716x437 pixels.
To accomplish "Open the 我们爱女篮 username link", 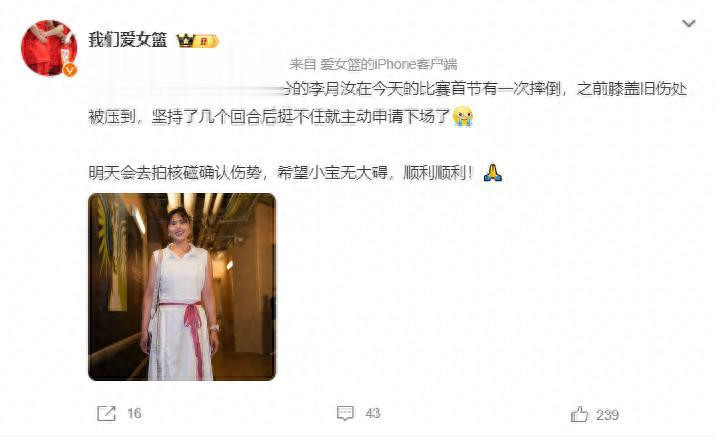I will [127, 40].
